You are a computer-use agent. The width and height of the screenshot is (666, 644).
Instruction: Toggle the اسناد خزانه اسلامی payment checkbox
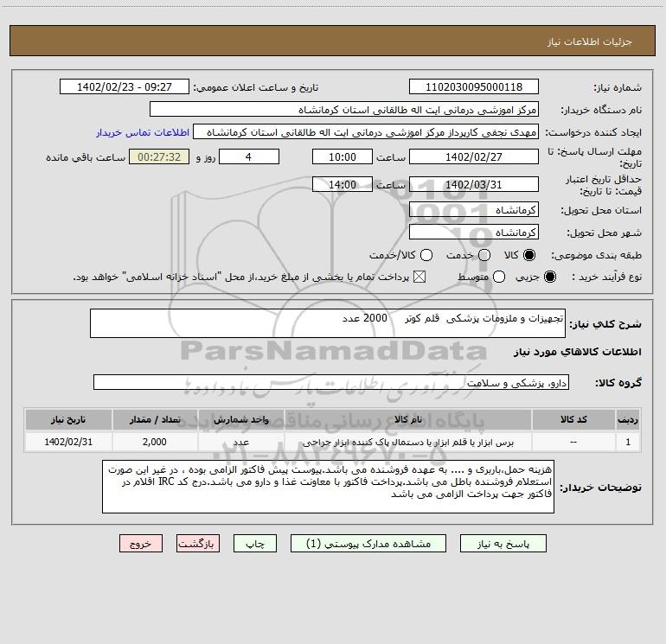(419, 277)
